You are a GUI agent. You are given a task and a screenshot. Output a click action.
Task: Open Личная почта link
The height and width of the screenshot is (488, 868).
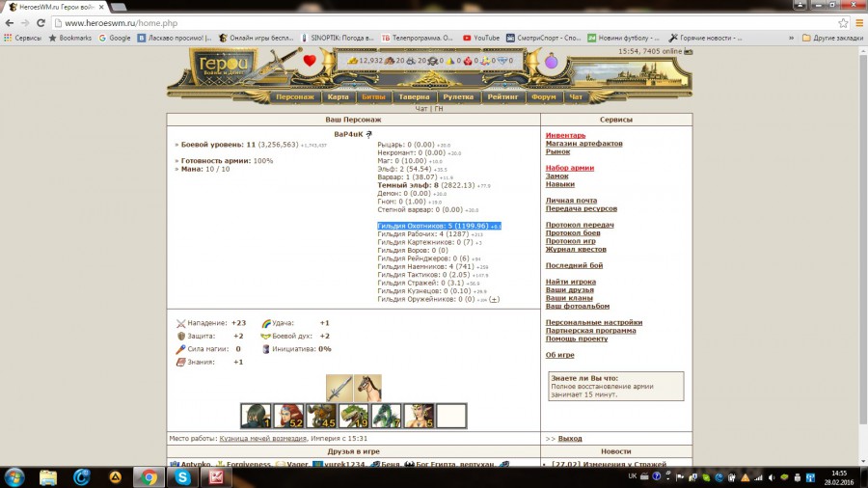coord(571,201)
